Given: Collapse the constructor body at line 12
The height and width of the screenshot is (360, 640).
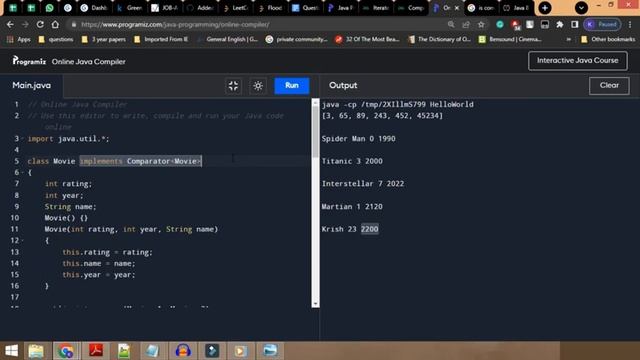Looking at the screenshot, I should [22, 240].
